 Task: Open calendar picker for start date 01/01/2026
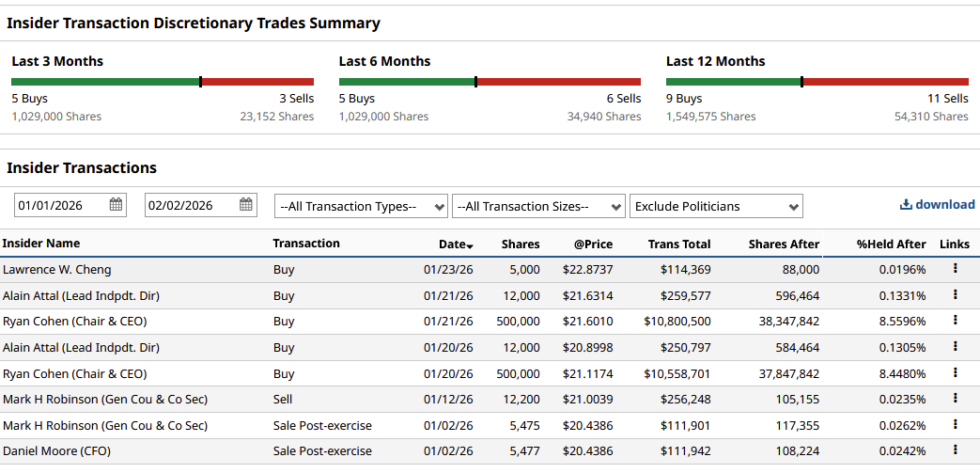tap(117, 205)
